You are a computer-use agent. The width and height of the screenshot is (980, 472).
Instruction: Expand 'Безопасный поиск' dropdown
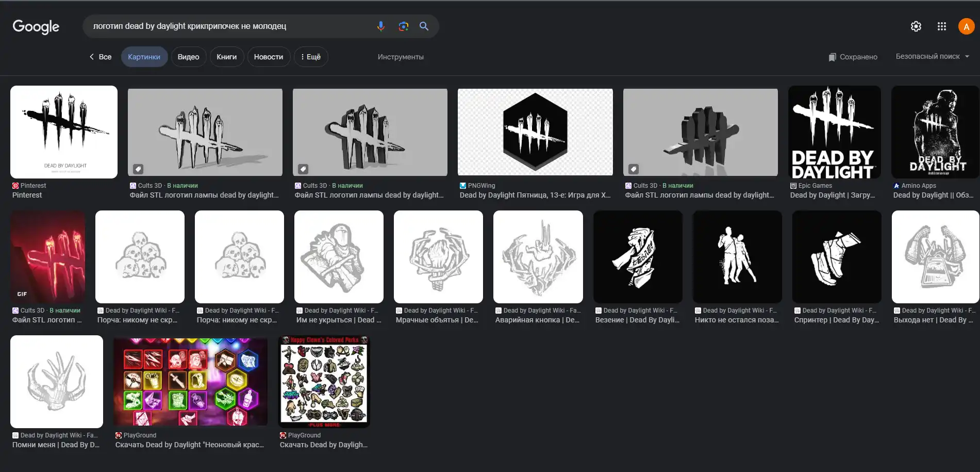[x=933, y=56]
